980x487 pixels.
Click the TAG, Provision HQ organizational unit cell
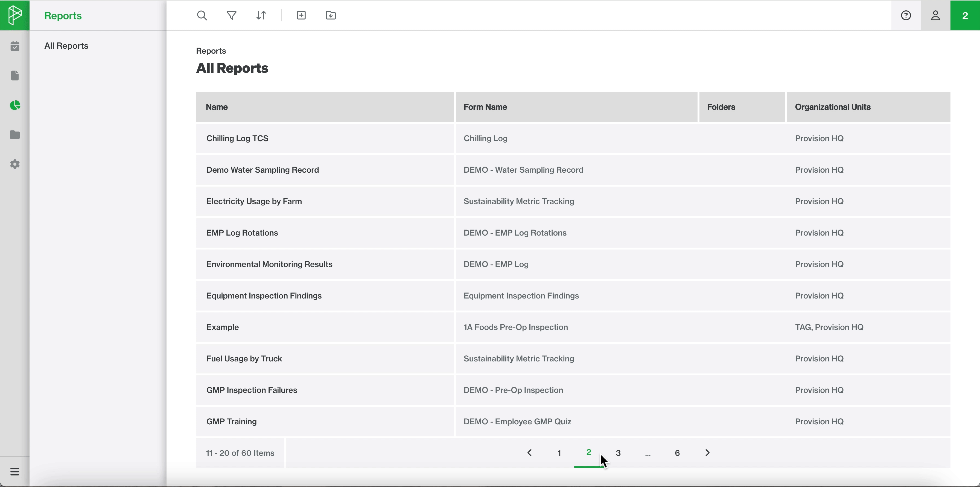pyautogui.click(x=829, y=327)
